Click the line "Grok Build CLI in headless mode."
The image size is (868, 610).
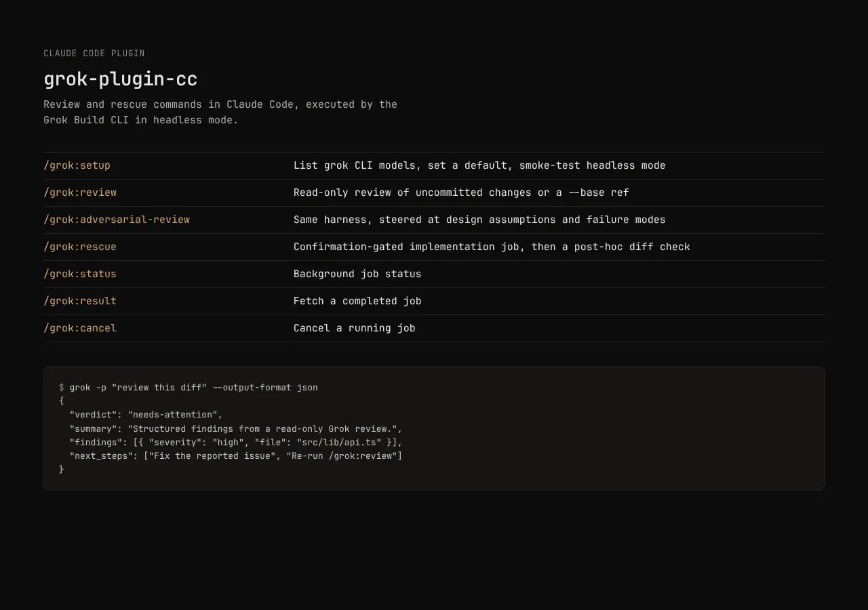pyautogui.click(x=141, y=120)
